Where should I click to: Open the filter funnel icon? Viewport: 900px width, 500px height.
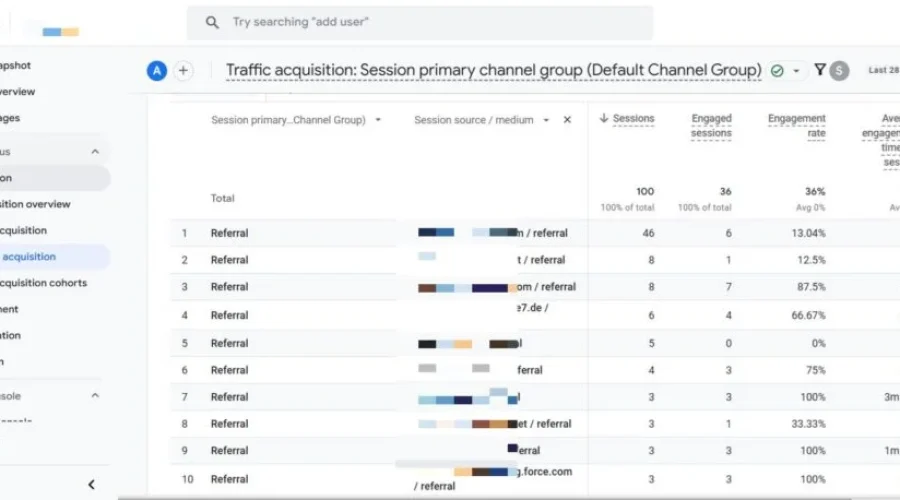820,70
